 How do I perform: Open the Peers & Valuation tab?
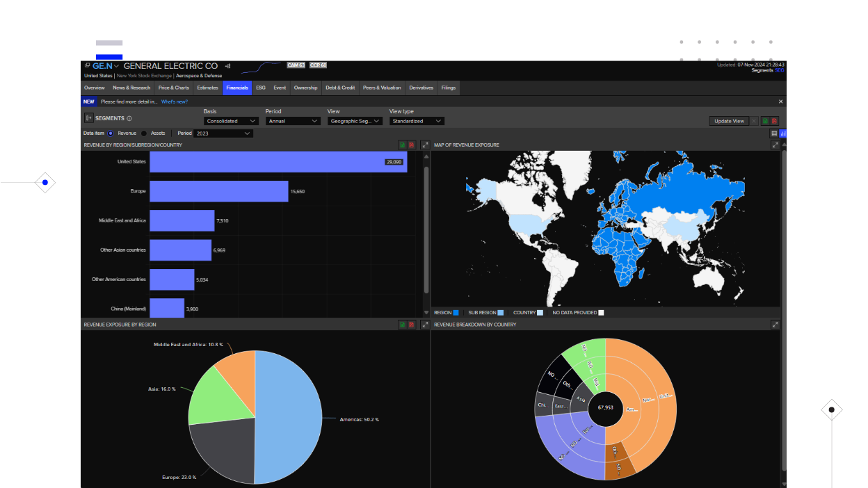pos(381,88)
